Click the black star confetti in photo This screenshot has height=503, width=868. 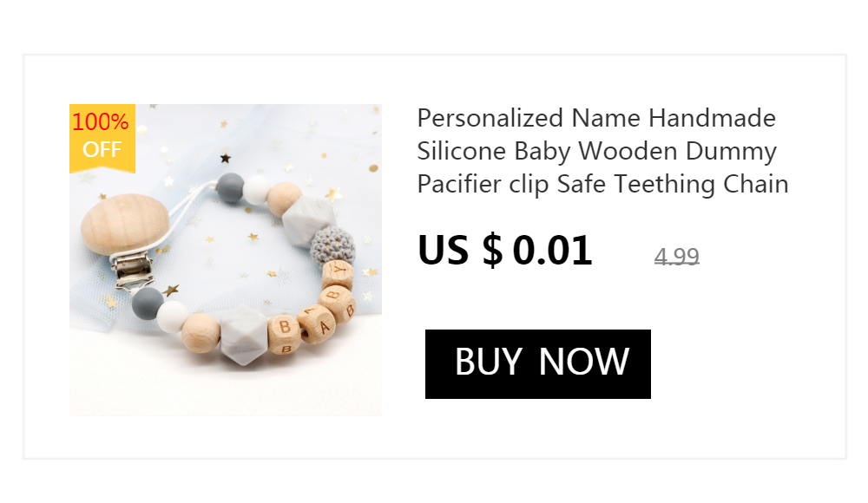click(226, 159)
